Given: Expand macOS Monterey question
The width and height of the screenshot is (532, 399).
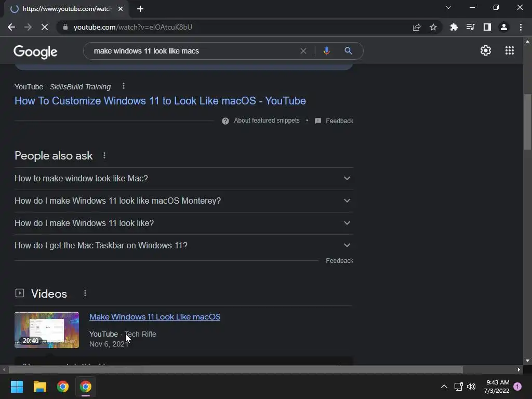Looking at the screenshot, I should pyautogui.click(x=184, y=201).
